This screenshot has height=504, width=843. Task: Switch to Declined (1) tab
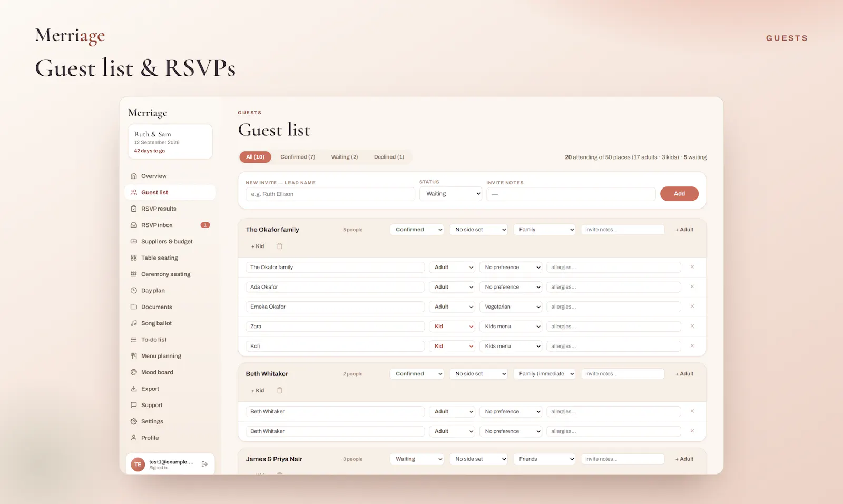click(389, 157)
